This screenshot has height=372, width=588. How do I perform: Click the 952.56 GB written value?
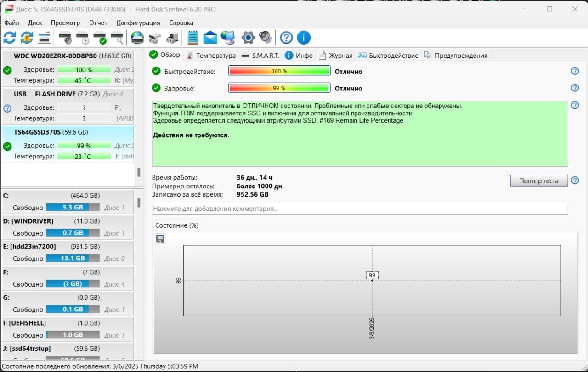point(253,194)
